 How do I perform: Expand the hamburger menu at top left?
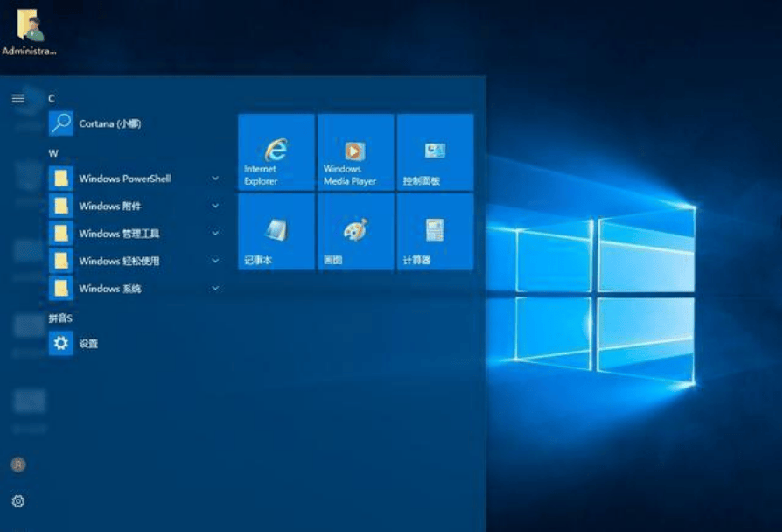tap(17, 98)
